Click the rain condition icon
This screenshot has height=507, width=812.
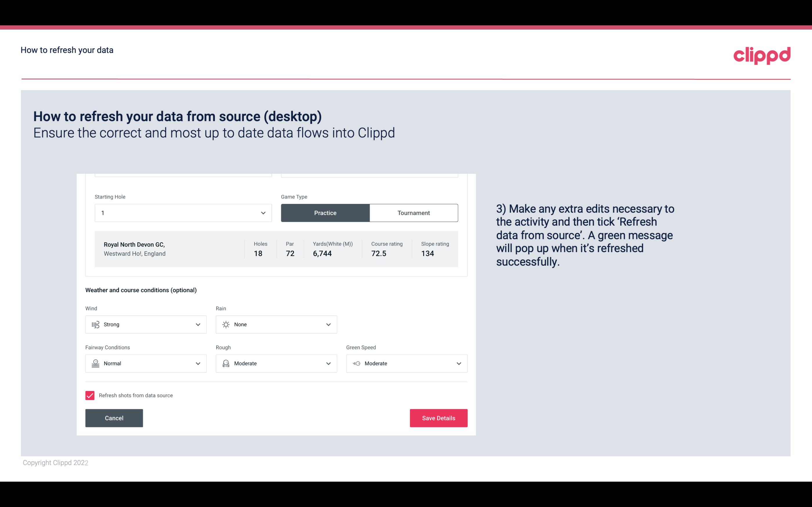point(226,324)
